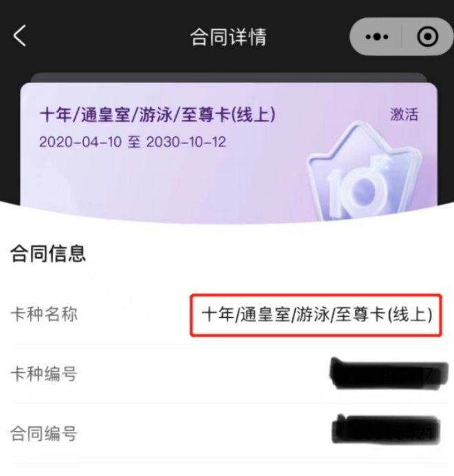
Task: Tap the start date 2020-04-10
Action: (80, 142)
